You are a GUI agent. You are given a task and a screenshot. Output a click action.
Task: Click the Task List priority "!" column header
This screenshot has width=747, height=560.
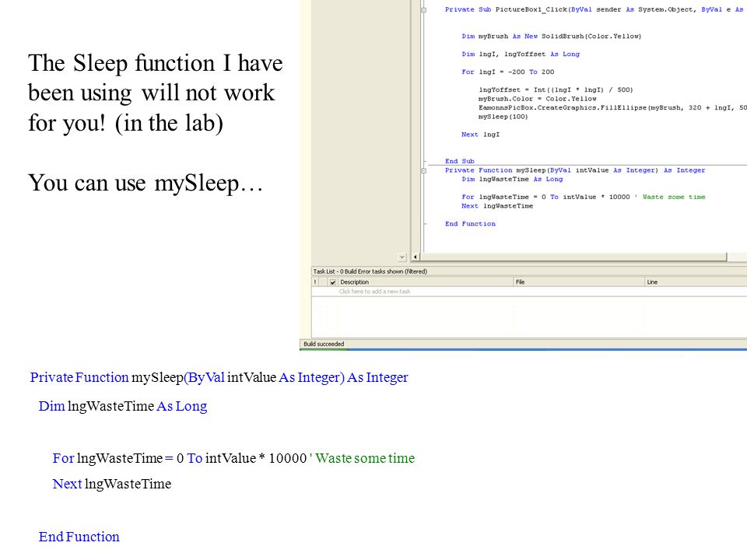(315, 282)
